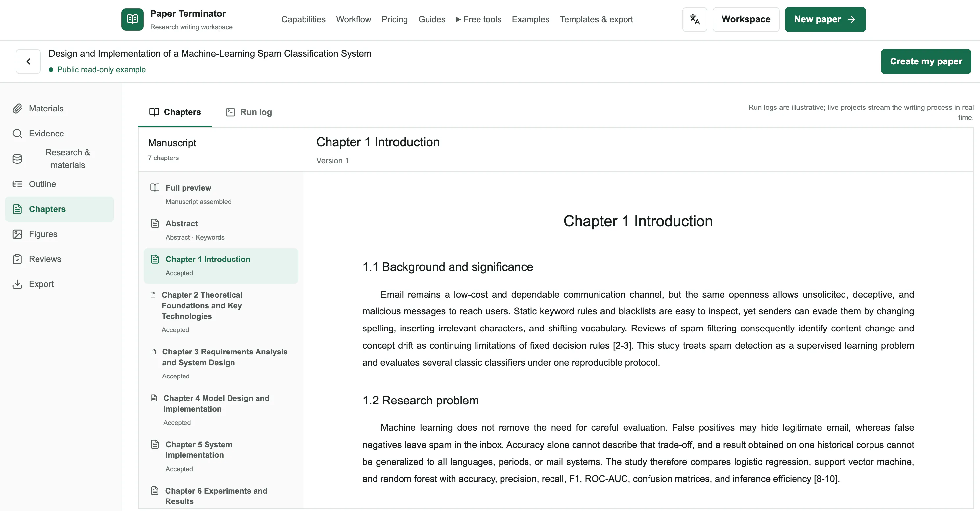
Task: Click the document icon beside Chapter 3
Action: pos(153,352)
